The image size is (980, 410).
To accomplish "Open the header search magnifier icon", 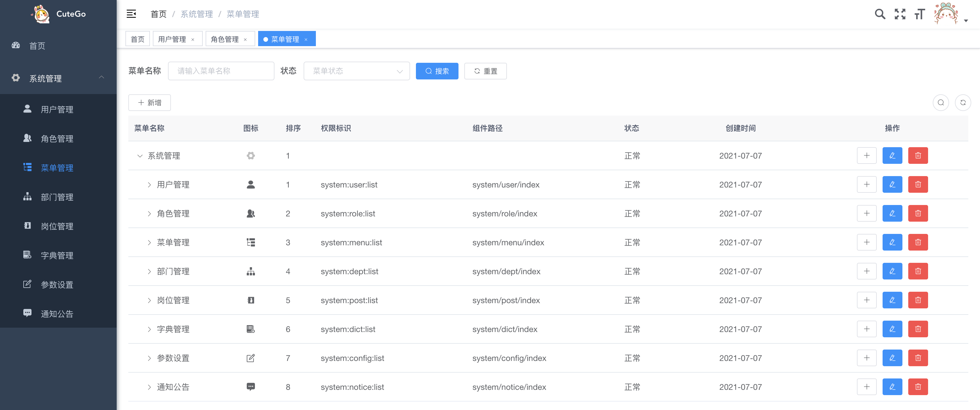I will point(880,14).
